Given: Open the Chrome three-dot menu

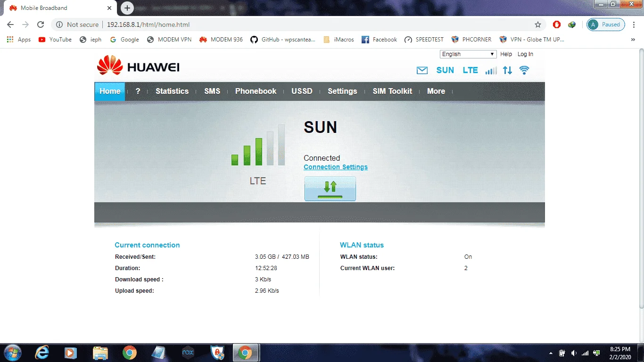Looking at the screenshot, I should 633,25.
